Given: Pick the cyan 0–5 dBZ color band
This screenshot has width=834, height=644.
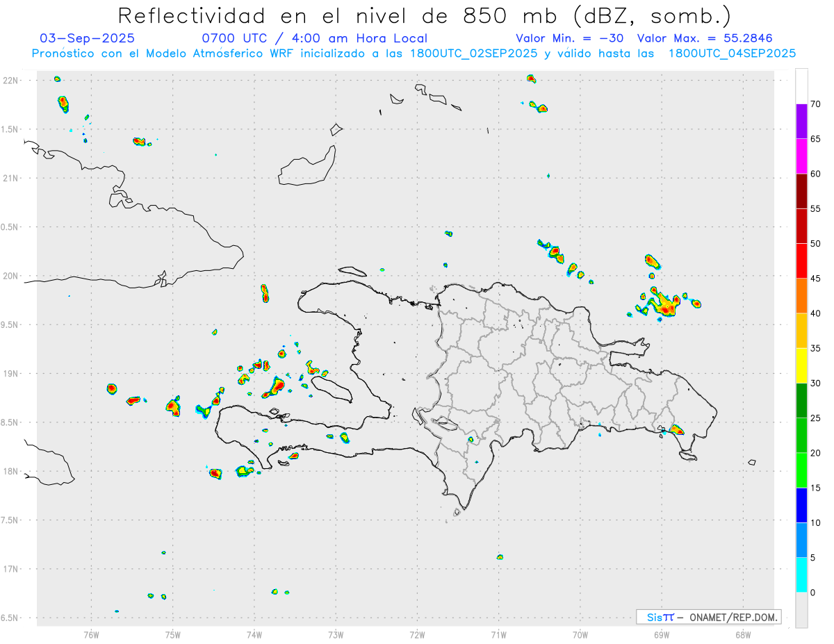Looking at the screenshot, I should click(x=801, y=575).
